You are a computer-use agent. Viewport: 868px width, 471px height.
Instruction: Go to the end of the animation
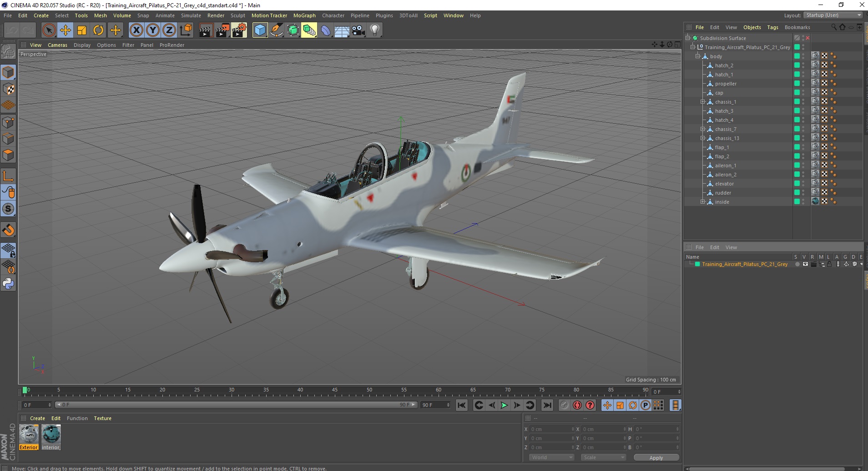pyautogui.click(x=547, y=405)
